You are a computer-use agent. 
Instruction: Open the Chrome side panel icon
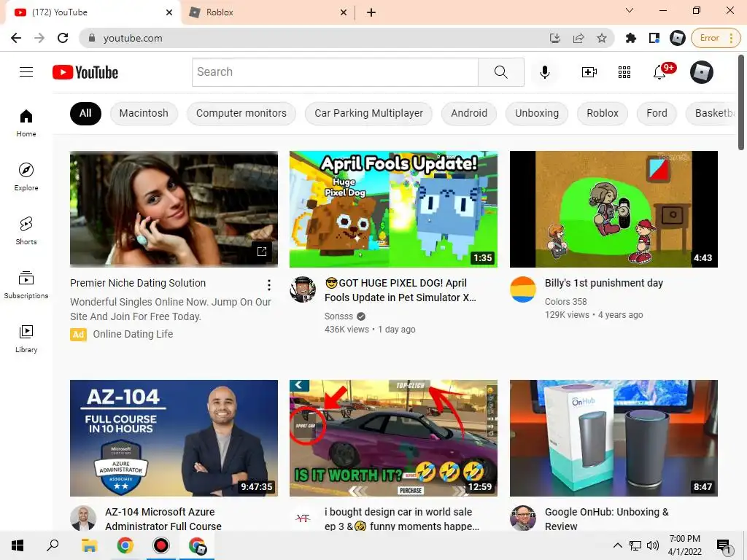point(654,38)
